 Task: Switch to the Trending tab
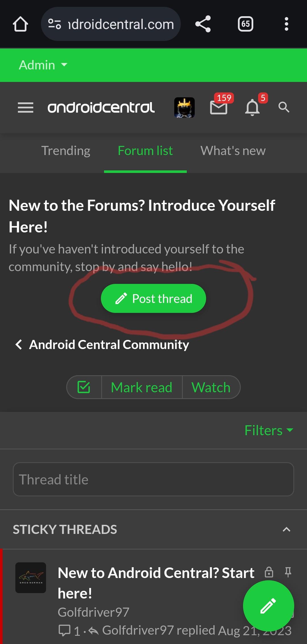tap(66, 151)
